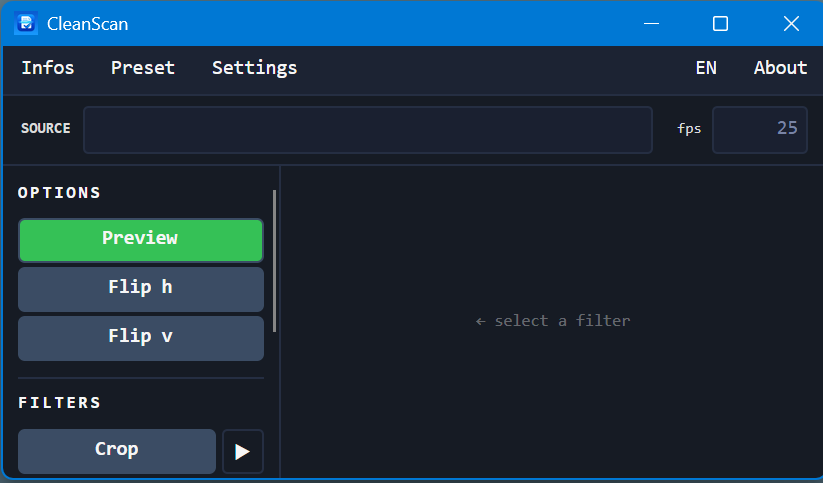
Task: Click the SOURCE label
Action: click(46, 129)
